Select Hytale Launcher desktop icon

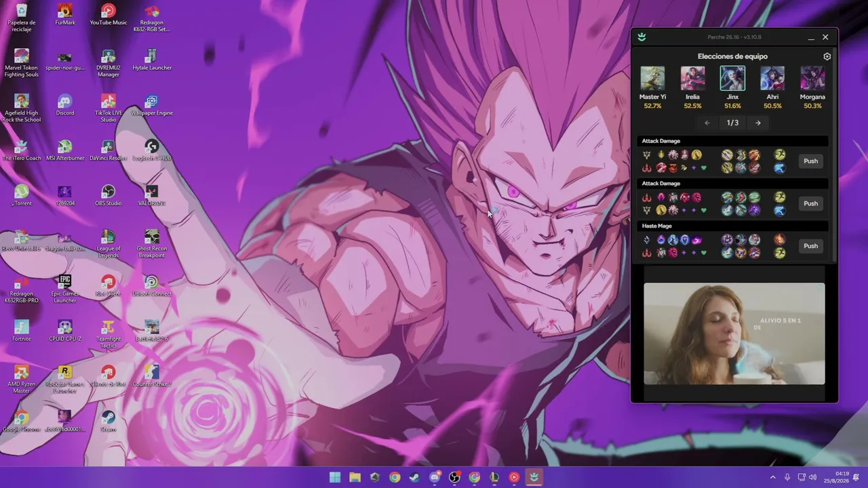[152, 60]
